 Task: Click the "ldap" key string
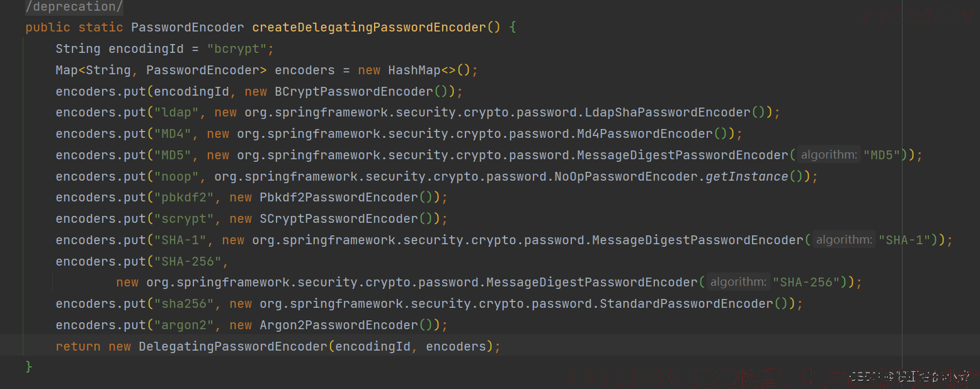pyautogui.click(x=176, y=113)
